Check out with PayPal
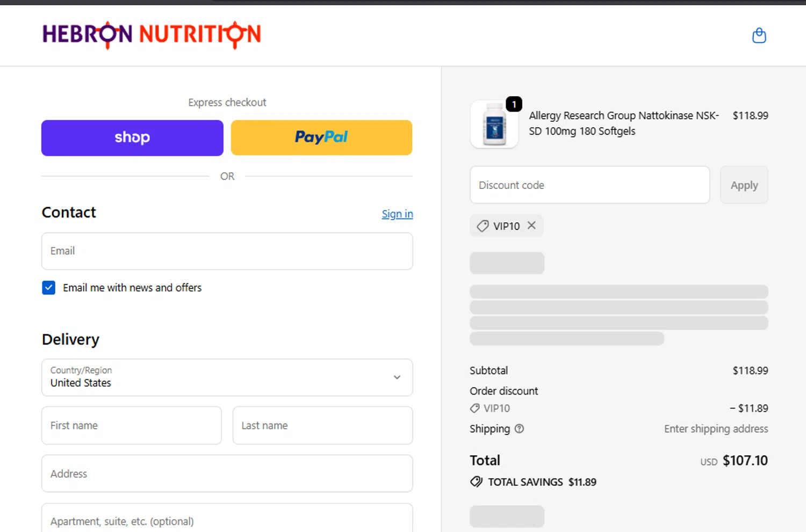806x532 pixels. click(321, 138)
